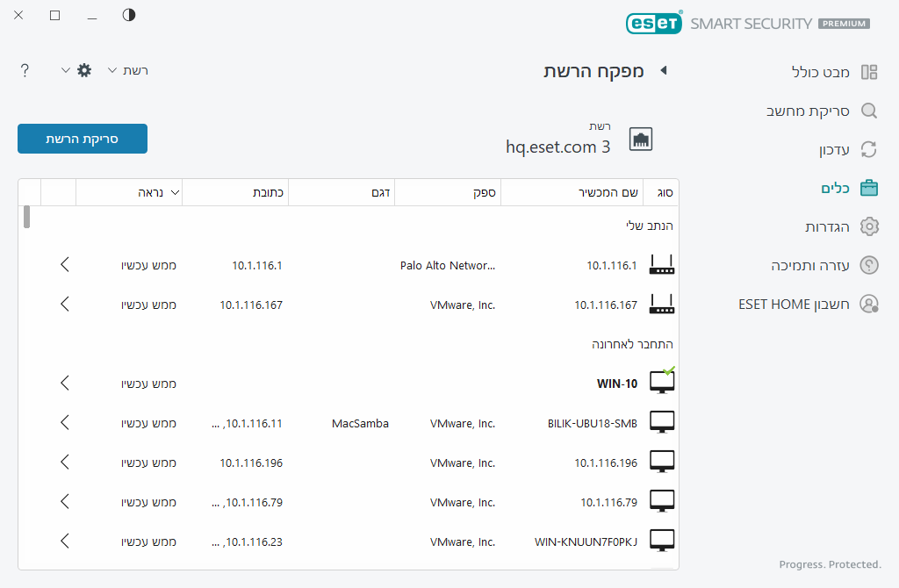Click the סריקת הרשת scan network button
This screenshot has width=899, height=588.
(x=83, y=139)
